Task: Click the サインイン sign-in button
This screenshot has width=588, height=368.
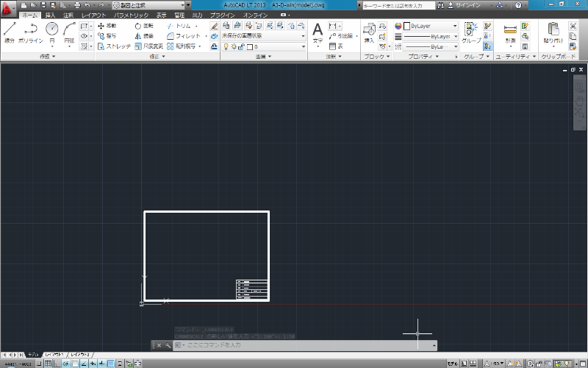Action: [465, 5]
